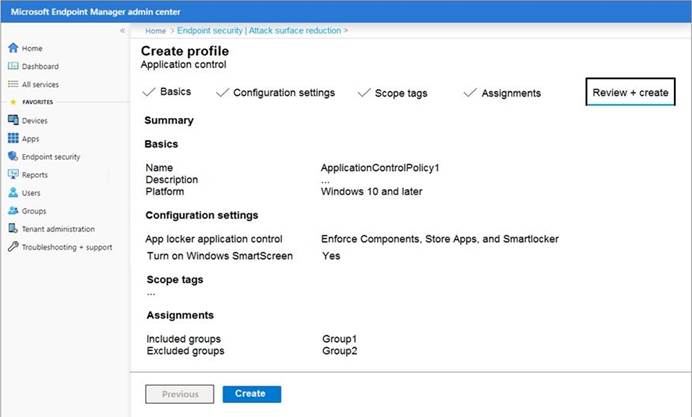The image size is (692, 417).
Task: Click the Configuration settings section heading
Action: tap(202, 215)
